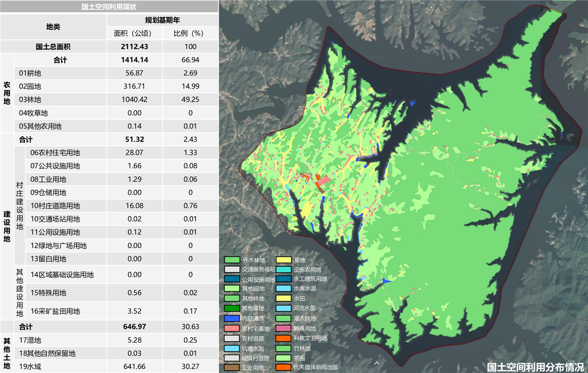Select the brown 工业用地 legend swatch
This screenshot has width=588, height=373.
click(x=232, y=368)
